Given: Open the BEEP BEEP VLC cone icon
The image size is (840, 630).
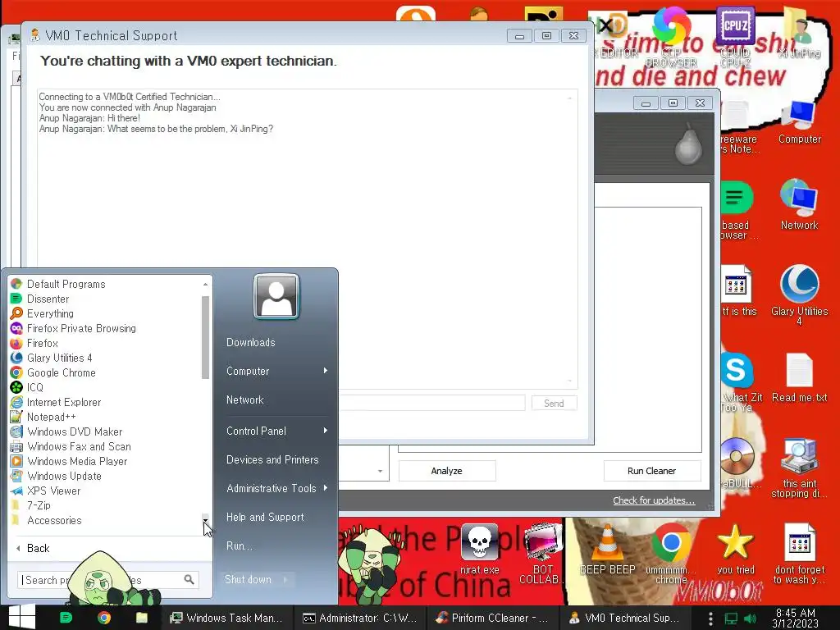Looking at the screenshot, I should click(x=608, y=549).
